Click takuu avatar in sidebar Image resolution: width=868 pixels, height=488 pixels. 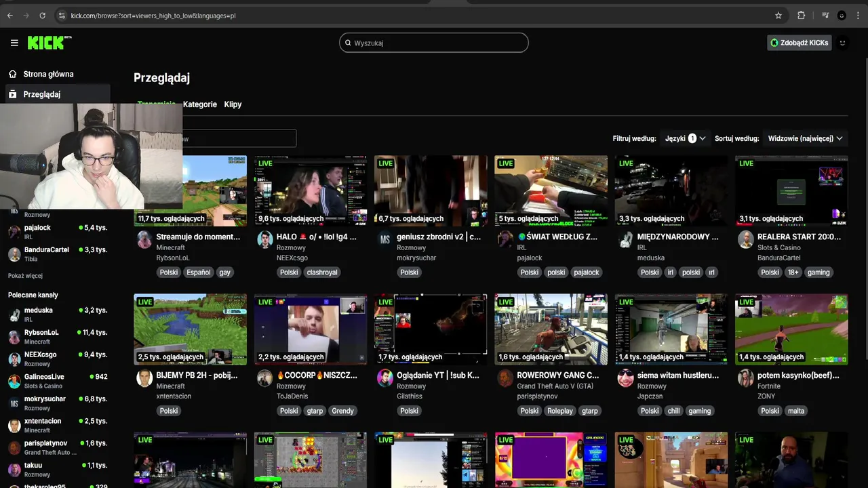pyautogui.click(x=14, y=470)
